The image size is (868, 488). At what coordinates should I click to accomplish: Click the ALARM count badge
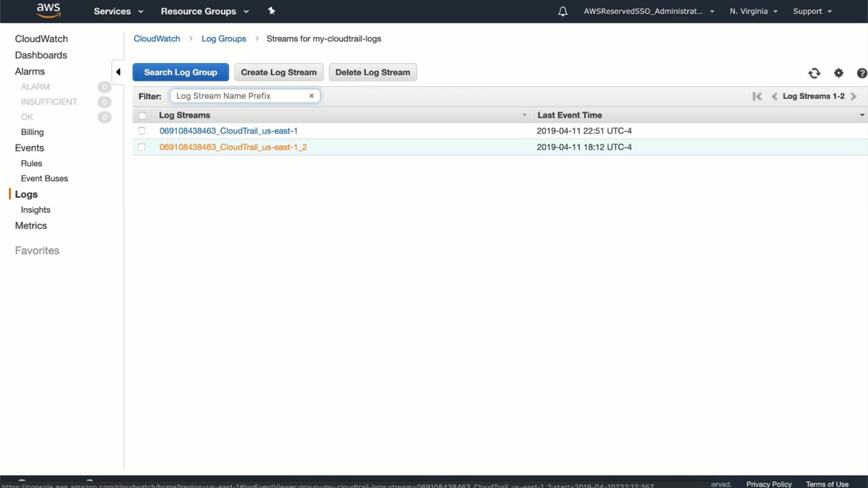coord(104,87)
